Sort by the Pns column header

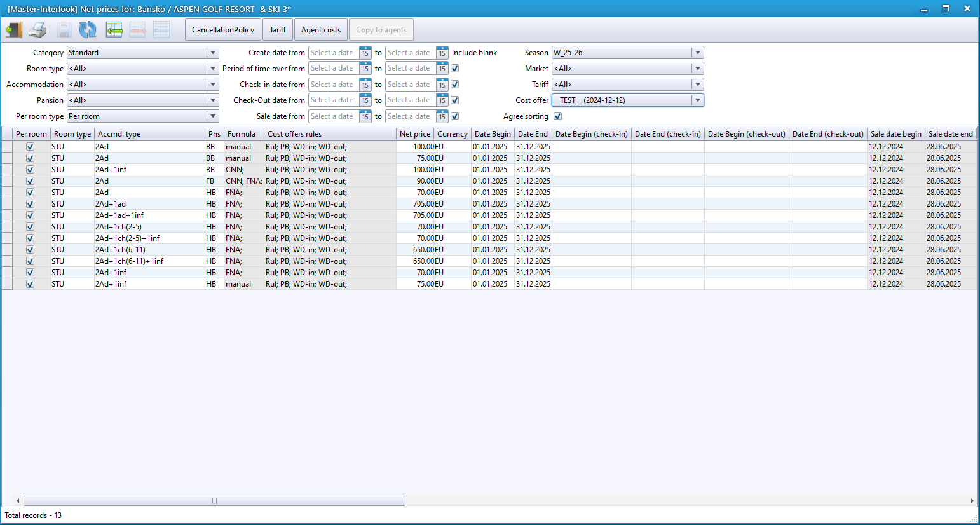pos(215,134)
